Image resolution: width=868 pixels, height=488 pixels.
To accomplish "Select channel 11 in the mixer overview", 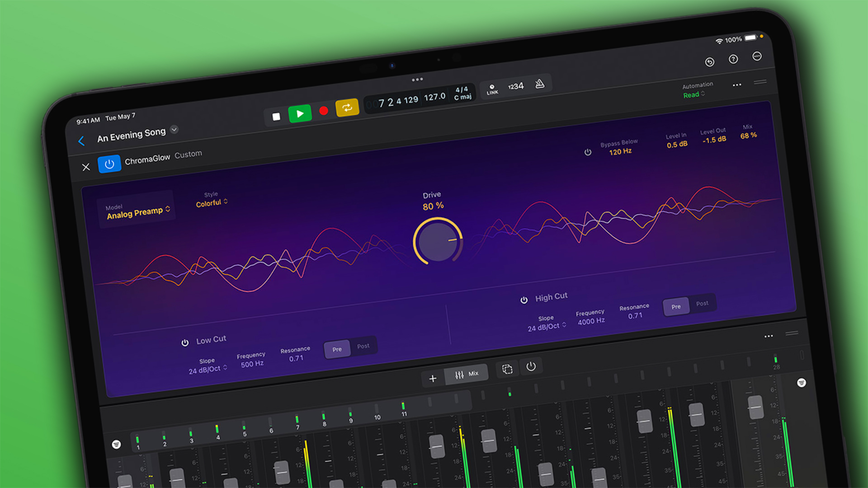I will (404, 409).
